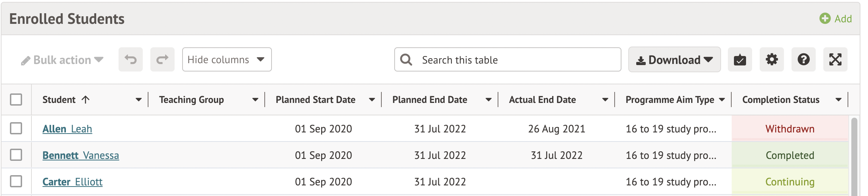
Task: Open Completion Status column filter arrow
Action: (838, 100)
